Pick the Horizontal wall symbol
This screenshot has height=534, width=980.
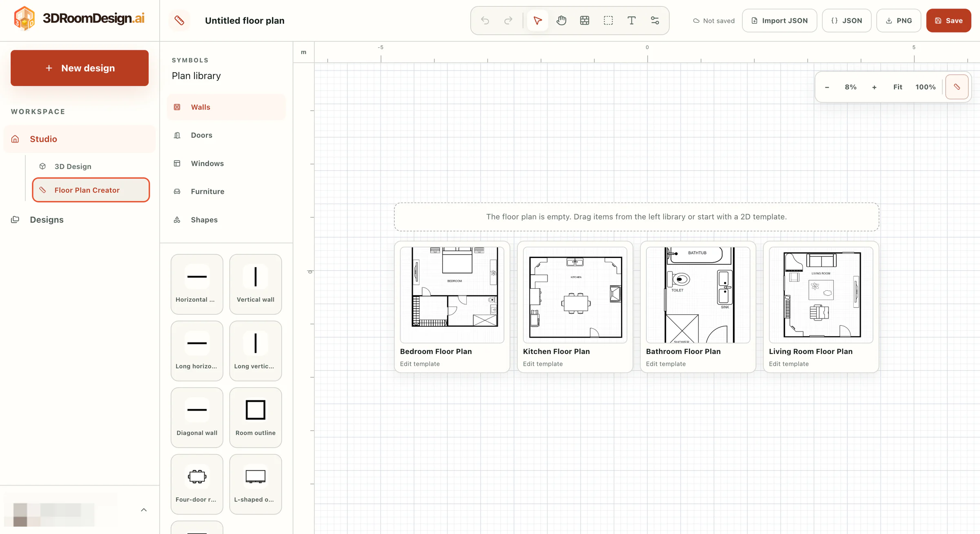click(197, 284)
